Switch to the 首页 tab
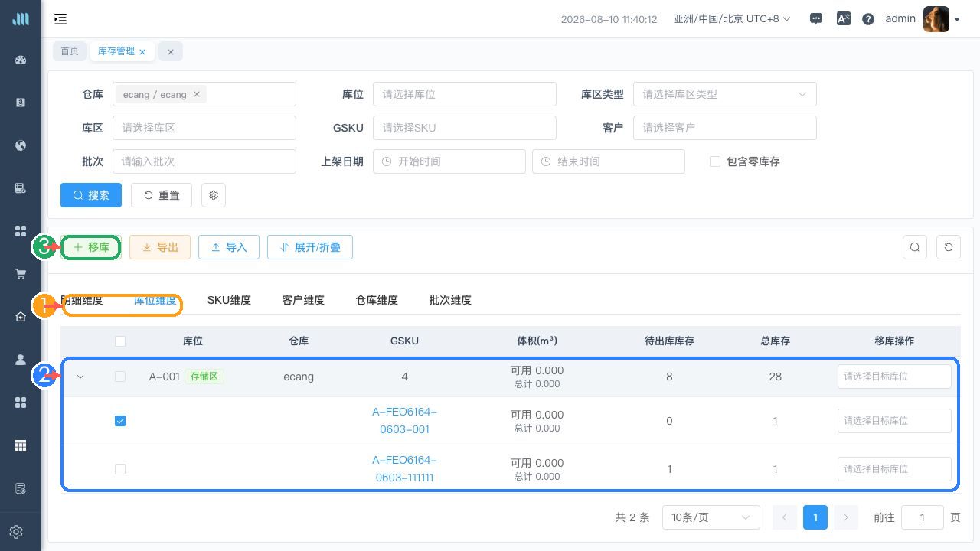Image resolution: width=980 pixels, height=551 pixels. pos(70,51)
